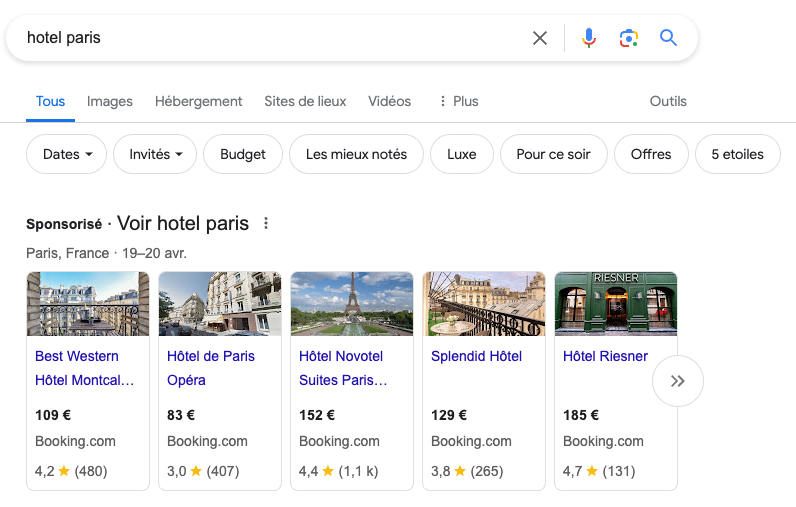Follow the Hôtel de Paris Opéra link
Viewport: 796px width, 507px height.
pyautogui.click(x=211, y=368)
